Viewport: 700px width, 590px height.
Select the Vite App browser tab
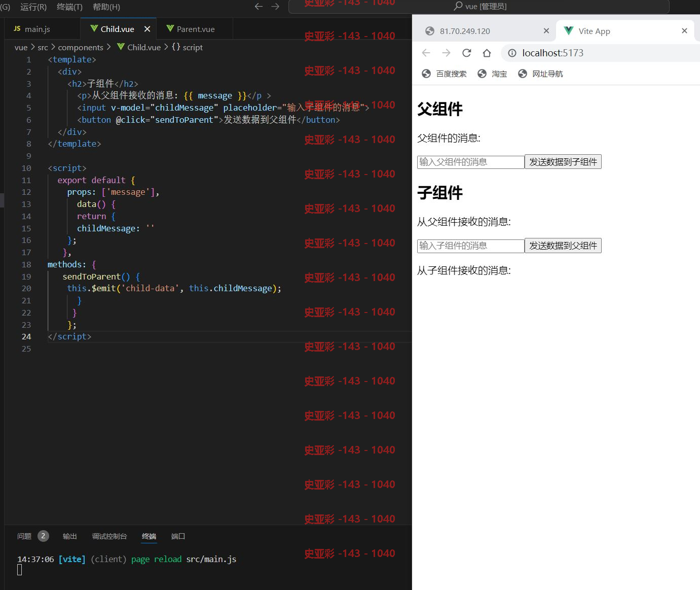click(624, 31)
